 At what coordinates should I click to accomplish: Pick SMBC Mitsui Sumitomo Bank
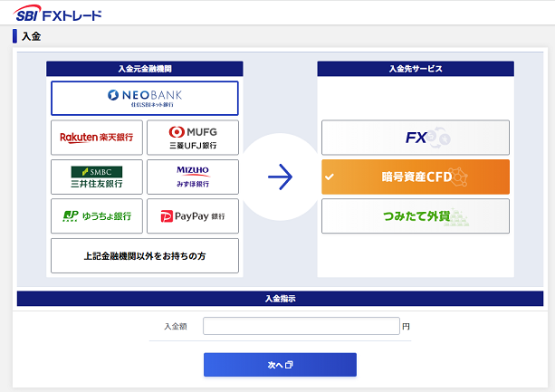[97, 177]
